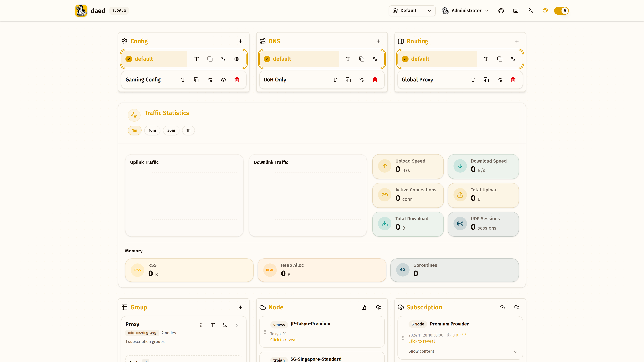Edit settings of default DNS

[375, 59]
